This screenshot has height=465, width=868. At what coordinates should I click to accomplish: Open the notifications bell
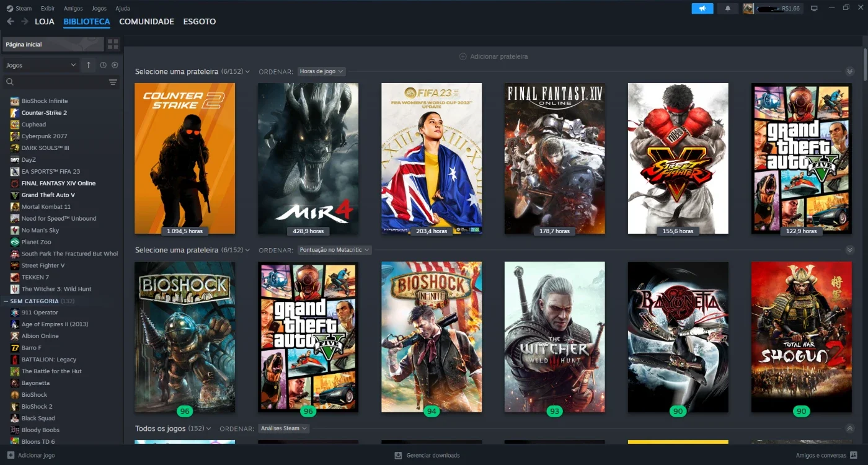728,8
